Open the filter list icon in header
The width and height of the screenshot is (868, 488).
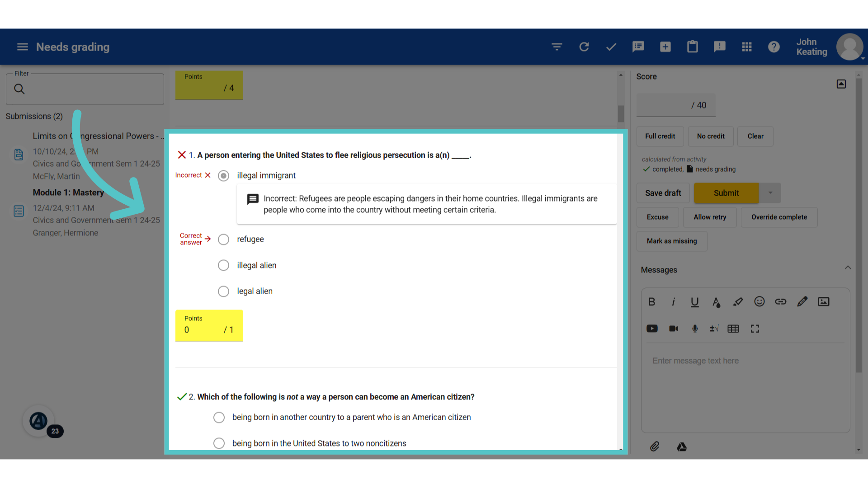point(557,47)
